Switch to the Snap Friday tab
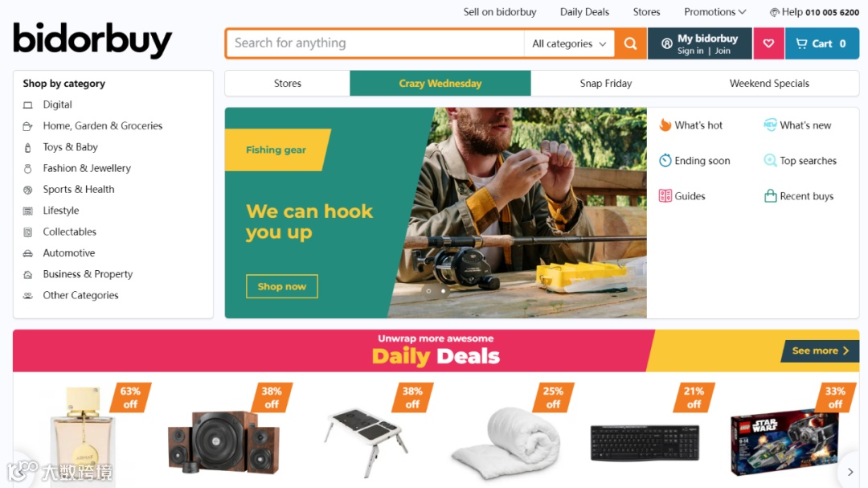 click(606, 83)
